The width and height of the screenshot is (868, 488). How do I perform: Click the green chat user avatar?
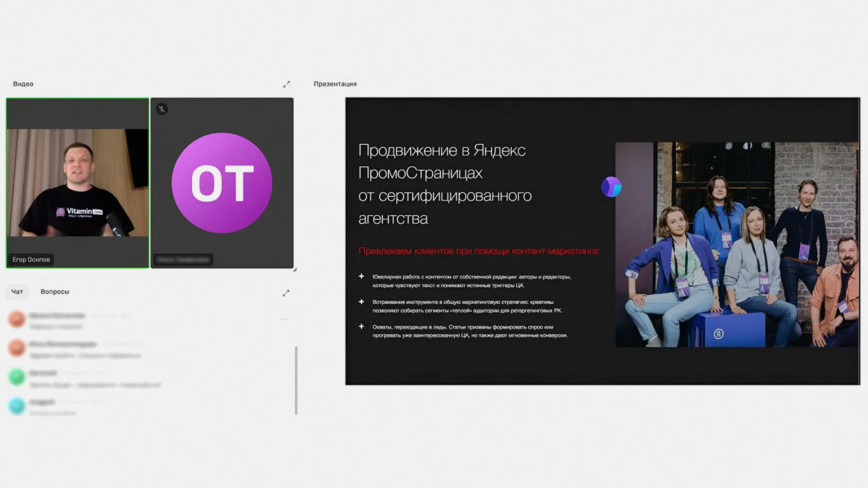click(17, 377)
